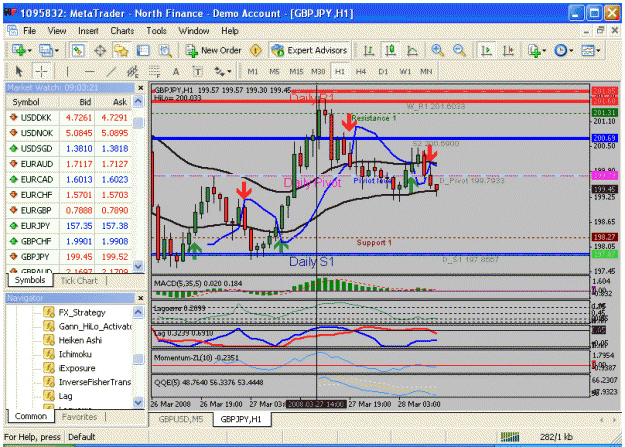The height and width of the screenshot is (447, 625).
Task: Select the arrow Cursor tool
Action: [18, 72]
